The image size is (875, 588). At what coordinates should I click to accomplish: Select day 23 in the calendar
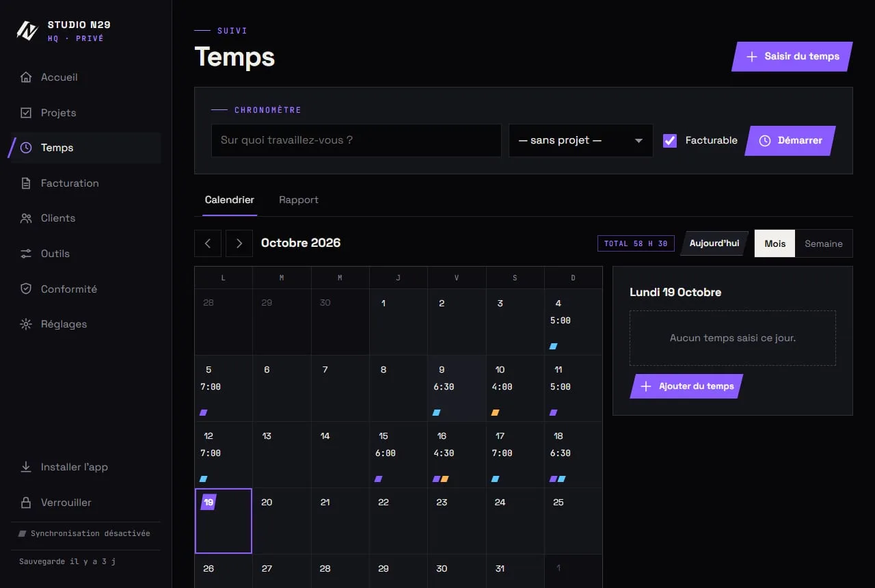click(457, 520)
